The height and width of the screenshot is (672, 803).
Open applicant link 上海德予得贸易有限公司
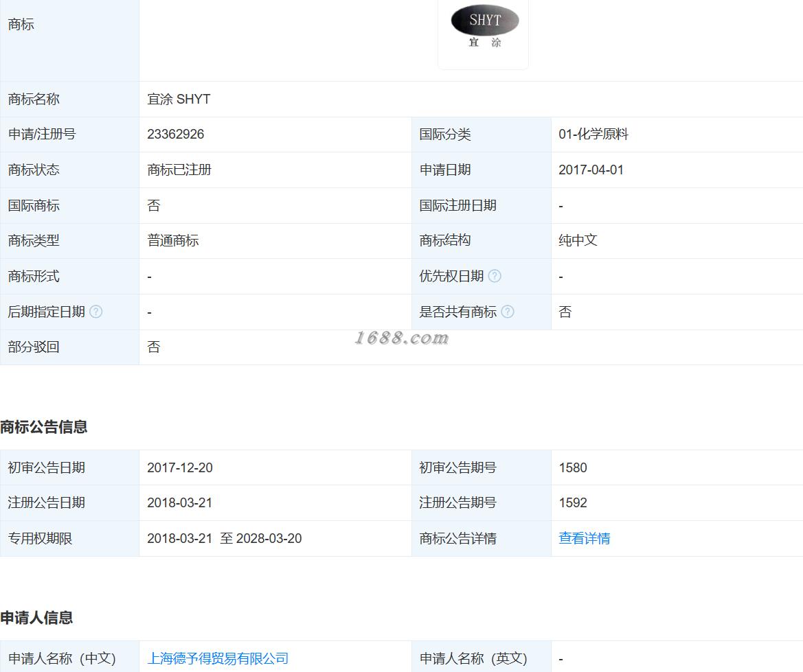(x=218, y=658)
